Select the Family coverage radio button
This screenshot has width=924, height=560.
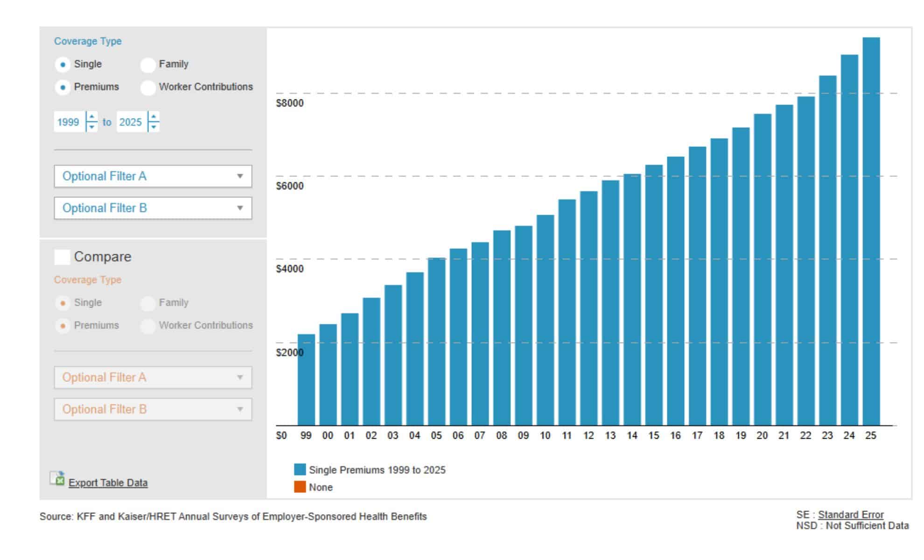coord(148,65)
